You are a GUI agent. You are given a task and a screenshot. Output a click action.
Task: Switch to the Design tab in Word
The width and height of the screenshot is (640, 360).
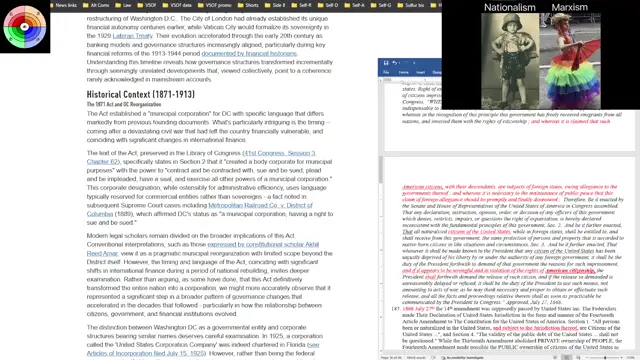[x=437, y=72]
